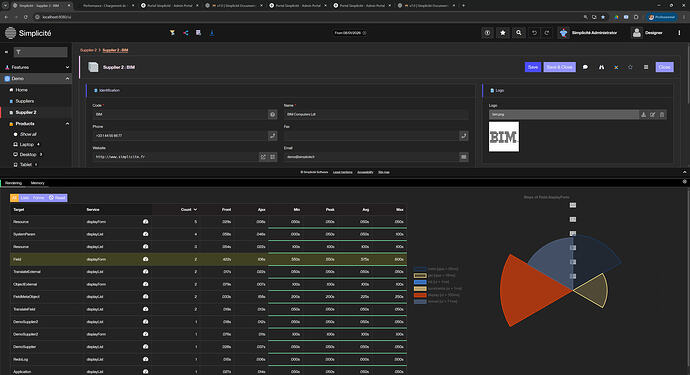Download the logo file icon
690x375 pixels.
643,114
